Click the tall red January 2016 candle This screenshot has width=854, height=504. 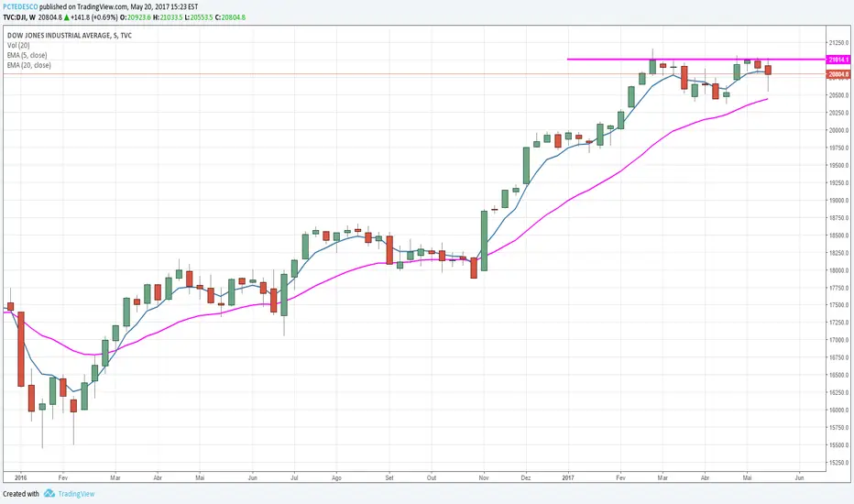click(x=21, y=349)
